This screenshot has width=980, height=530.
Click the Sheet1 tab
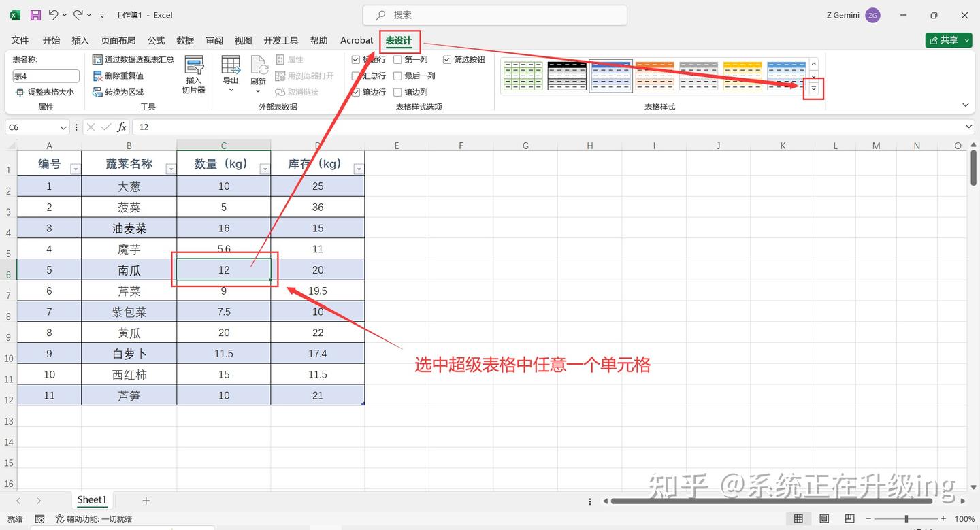click(92, 500)
